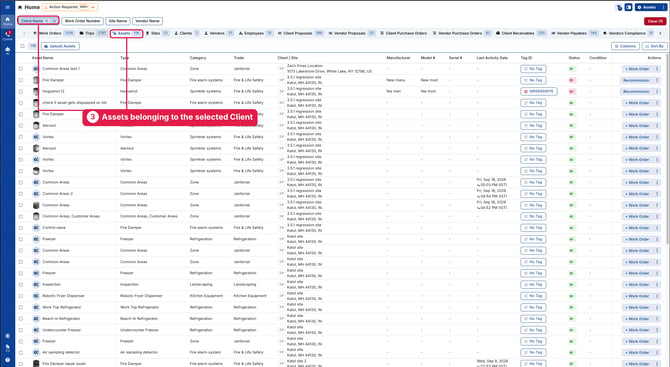The width and height of the screenshot is (670, 367).
Task: Click the vertical scrollbar of the table
Action: [x=668, y=147]
